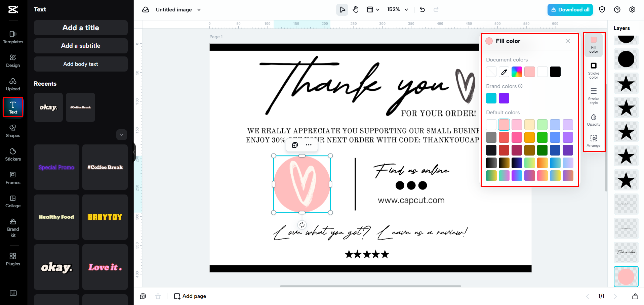Open the Help question mark icon

coord(617,10)
